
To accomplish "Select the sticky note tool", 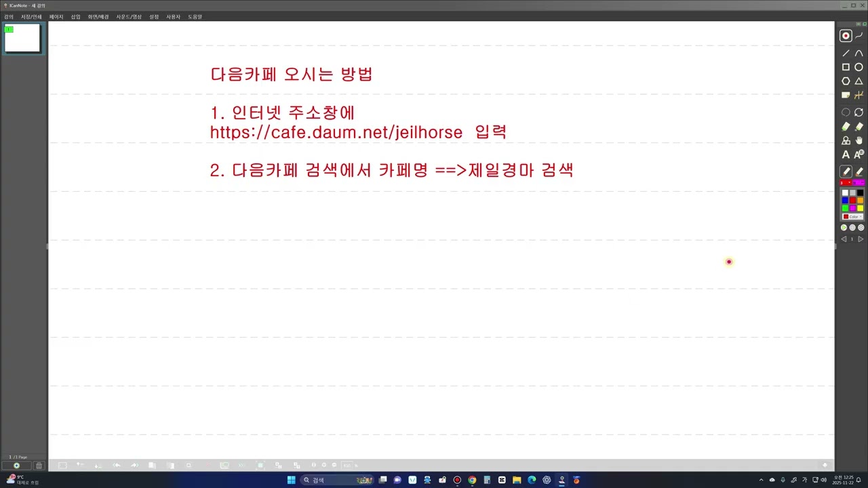I will point(846,95).
